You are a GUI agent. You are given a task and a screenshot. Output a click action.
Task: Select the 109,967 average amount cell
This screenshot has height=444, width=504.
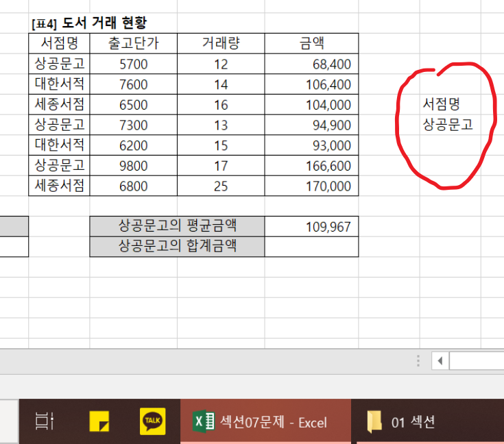point(311,227)
